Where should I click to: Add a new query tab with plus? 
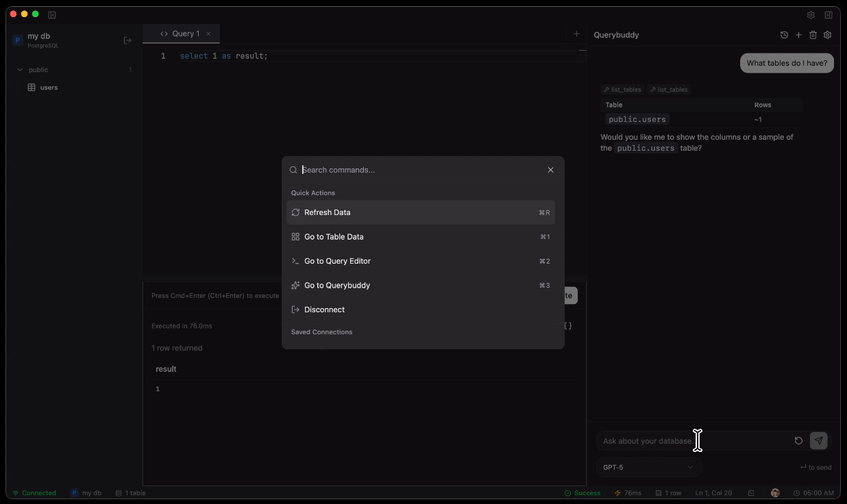pos(576,34)
